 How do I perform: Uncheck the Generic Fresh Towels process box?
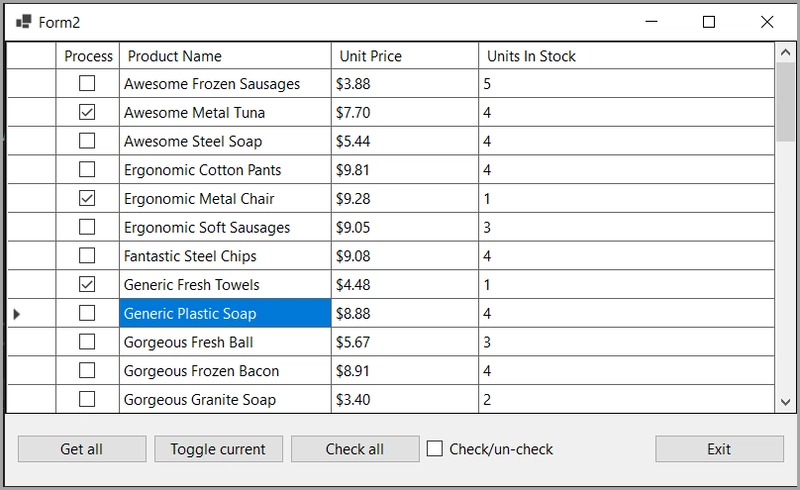click(87, 284)
